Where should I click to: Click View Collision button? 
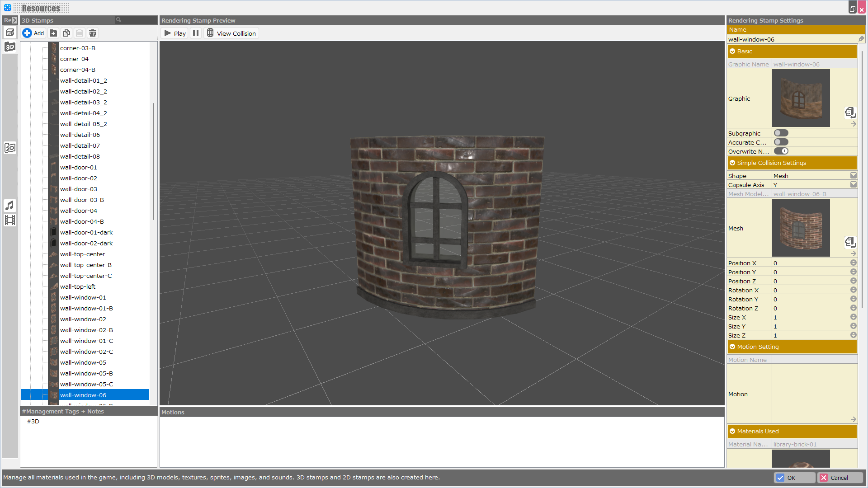click(231, 33)
